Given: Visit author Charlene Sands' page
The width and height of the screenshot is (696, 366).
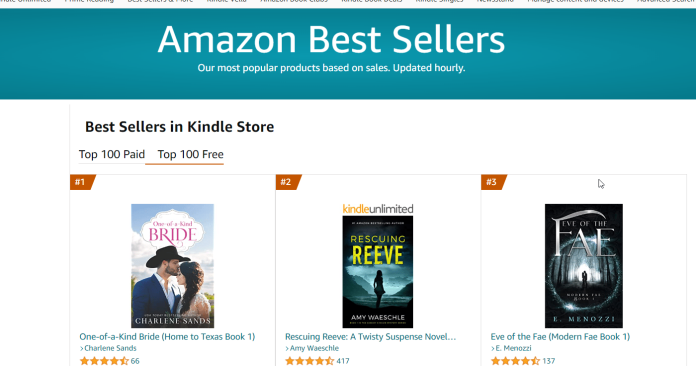Looking at the screenshot, I should pos(110,348).
